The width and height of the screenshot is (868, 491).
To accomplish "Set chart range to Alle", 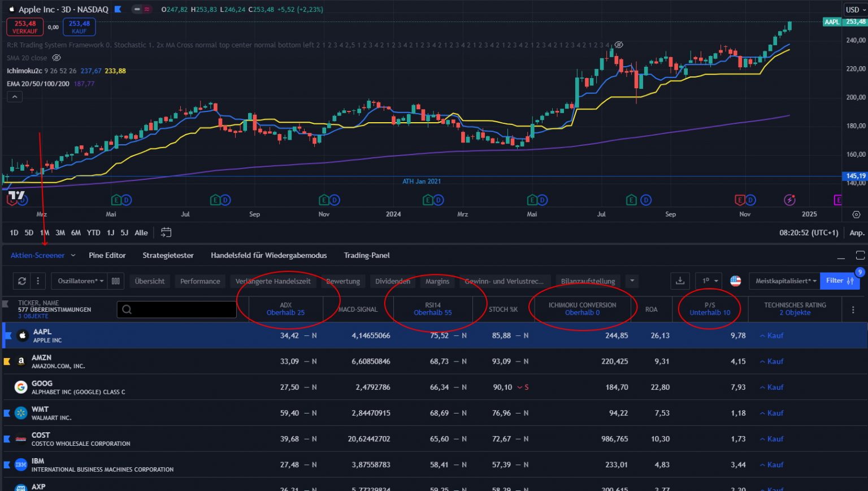I will tap(141, 232).
